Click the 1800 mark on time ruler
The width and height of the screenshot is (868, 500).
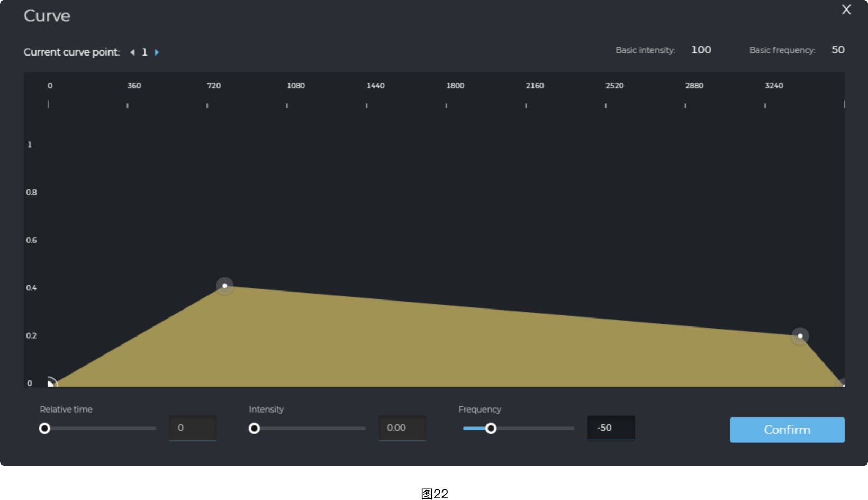(x=455, y=86)
